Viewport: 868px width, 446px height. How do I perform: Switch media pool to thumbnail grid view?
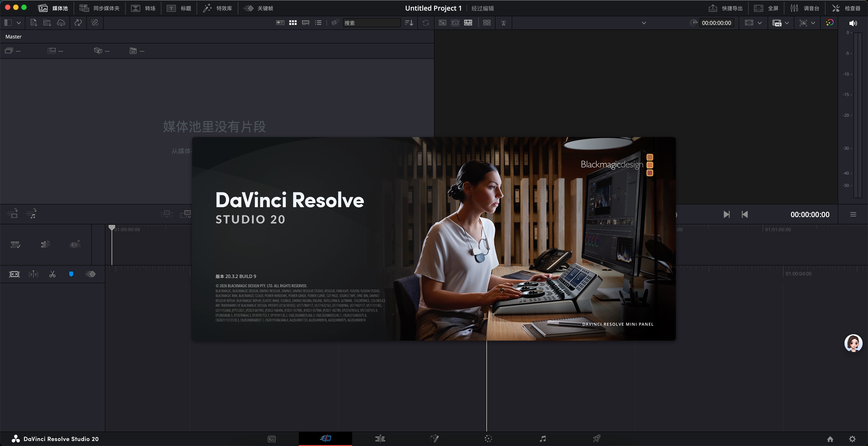[x=293, y=23]
